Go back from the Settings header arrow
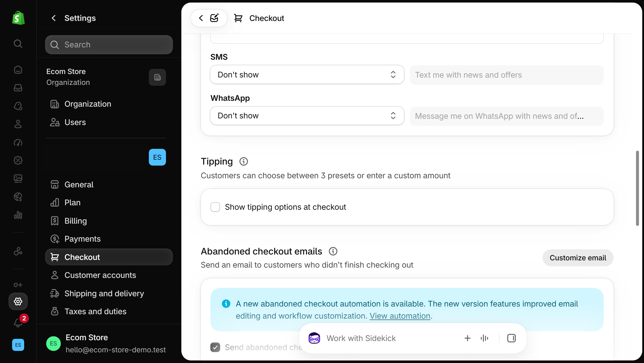Image resolution: width=644 pixels, height=363 pixels. click(x=54, y=18)
